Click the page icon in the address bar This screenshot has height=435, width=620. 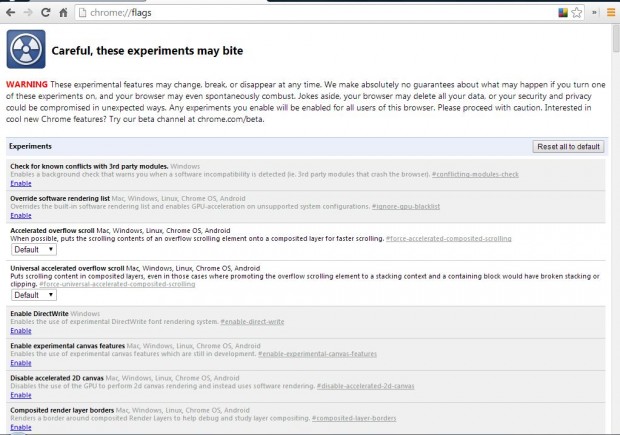point(82,13)
